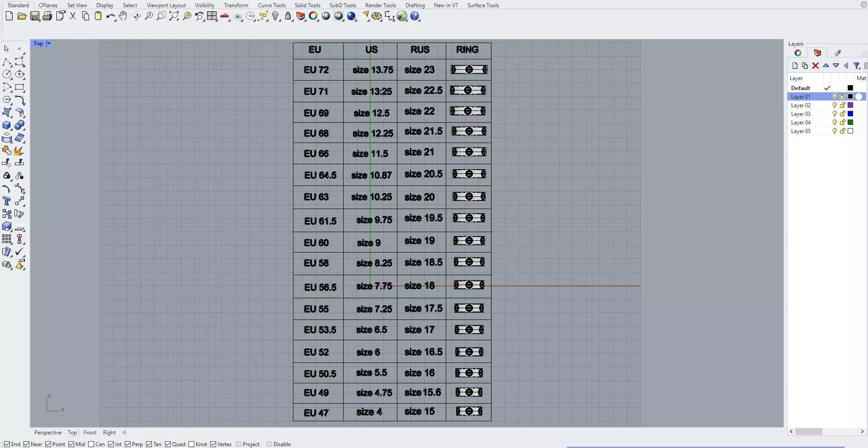Screen dimensions: 868x448
Task: Open the Drafting toolbar tab
Action: [415, 5]
